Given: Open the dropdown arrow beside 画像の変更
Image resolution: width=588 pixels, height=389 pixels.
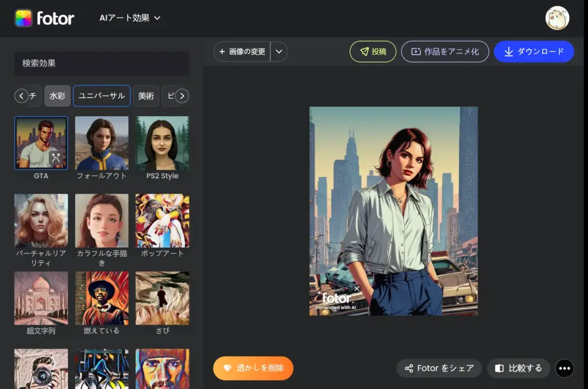Looking at the screenshot, I should (279, 52).
